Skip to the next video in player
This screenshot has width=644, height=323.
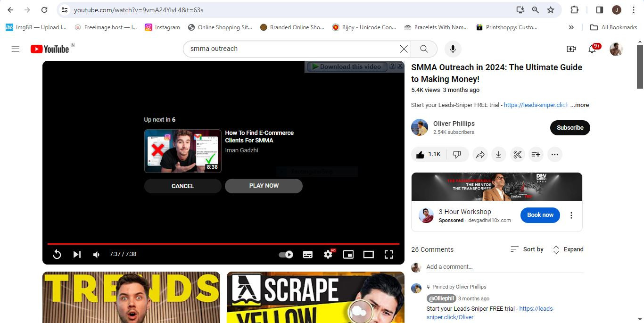pyautogui.click(x=77, y=255)
